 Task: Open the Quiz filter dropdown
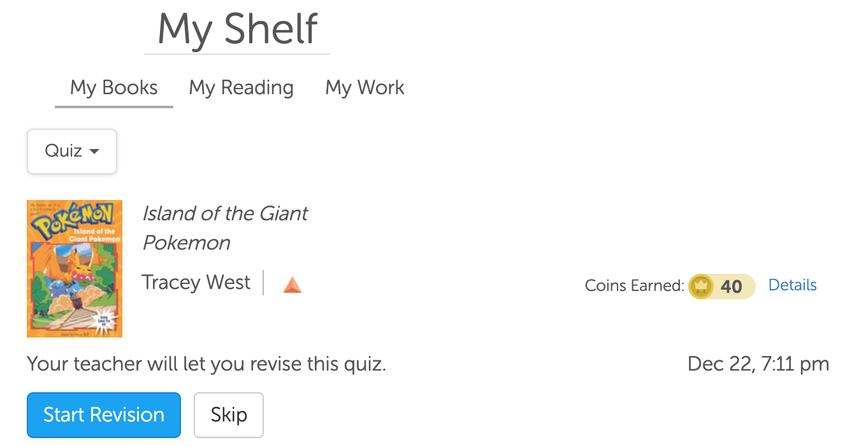pos(71,152)
